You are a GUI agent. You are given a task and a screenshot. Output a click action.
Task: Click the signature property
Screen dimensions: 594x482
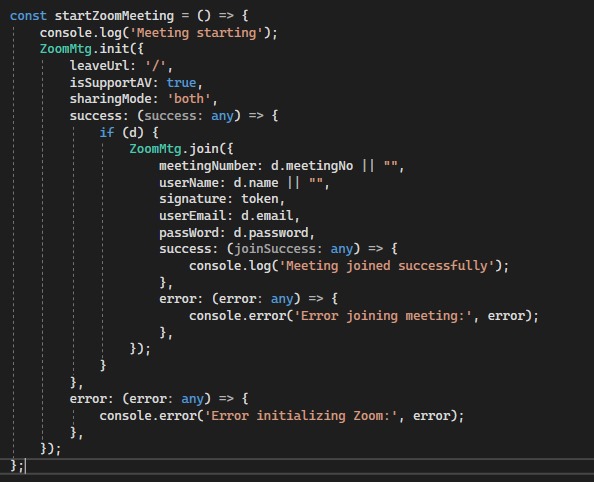tap(193, 199)
